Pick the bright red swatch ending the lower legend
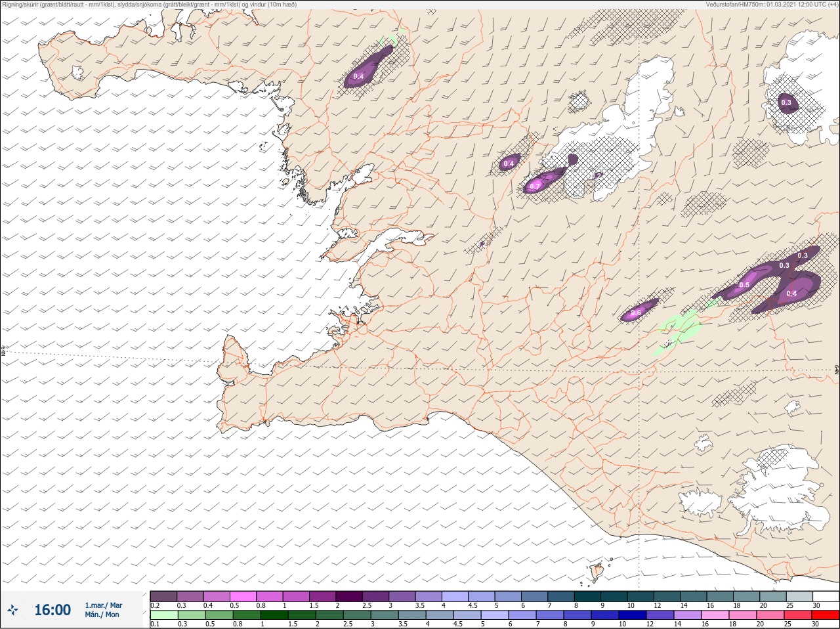 pos(826,615)
